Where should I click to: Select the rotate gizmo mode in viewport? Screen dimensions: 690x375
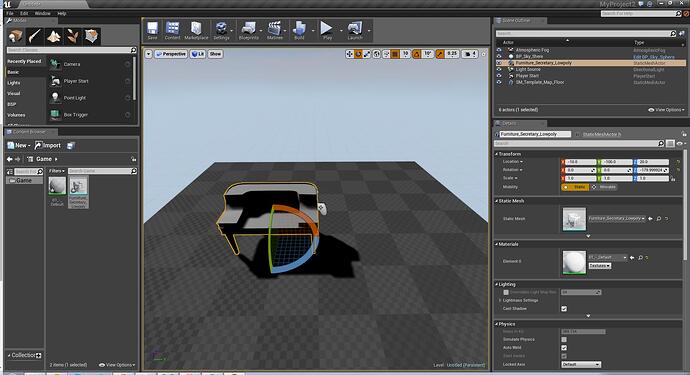tap(358, 54)
